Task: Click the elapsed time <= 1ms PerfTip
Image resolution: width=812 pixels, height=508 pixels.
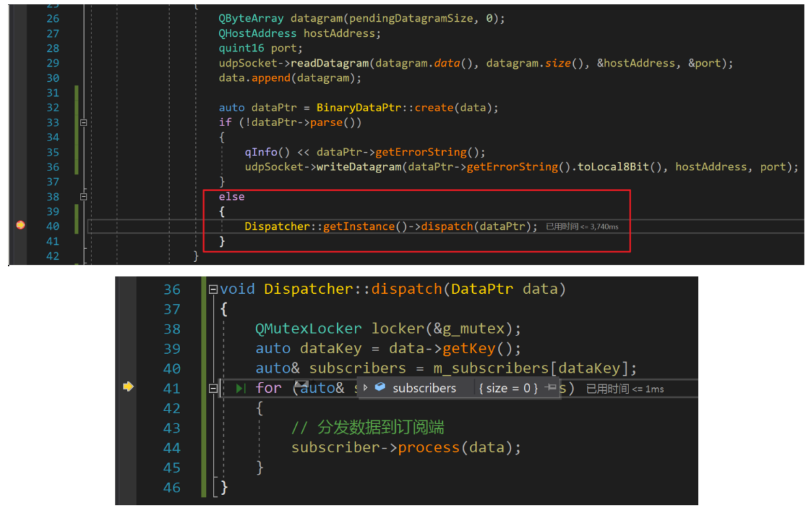Action: click(625, 389)
